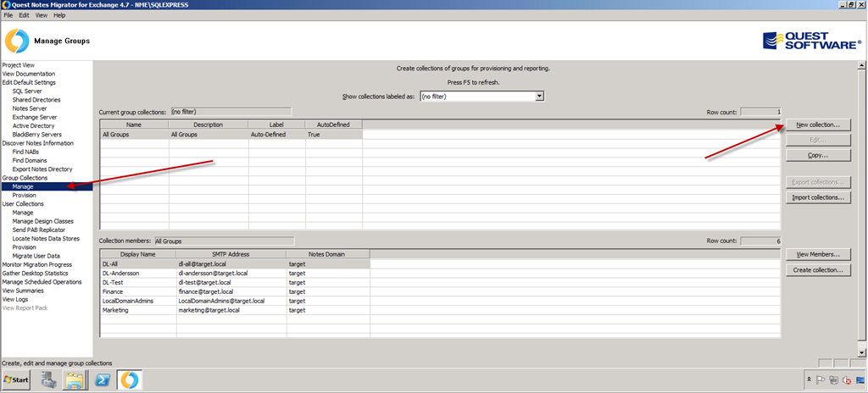Open the Action Center flag icon
868x393 pixels.
(x=821, y=380)
